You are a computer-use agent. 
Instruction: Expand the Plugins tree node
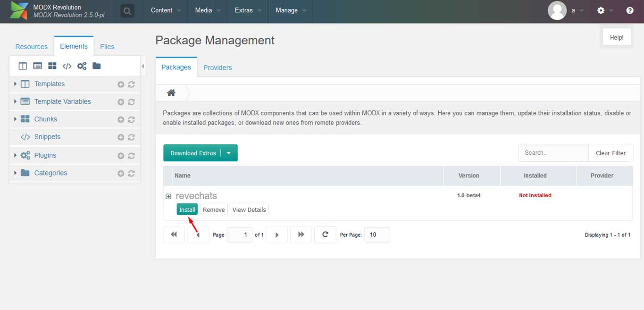click(15, 155)
